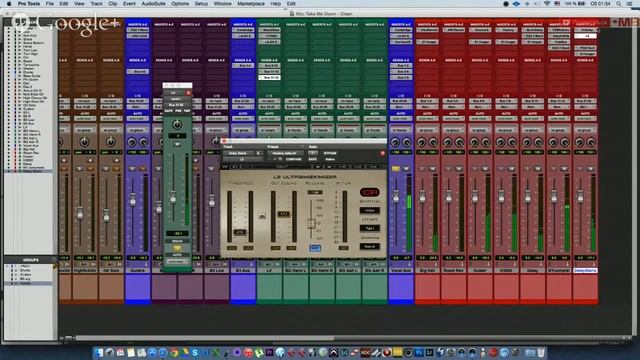
Task: Open the AudioSuite menu
Action: 153,4
